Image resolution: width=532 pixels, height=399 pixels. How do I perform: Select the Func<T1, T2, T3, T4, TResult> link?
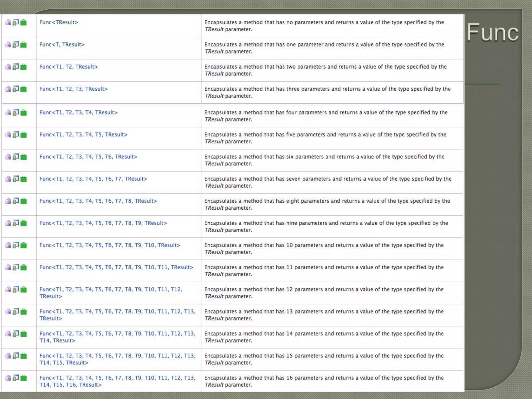pos(78,112)
